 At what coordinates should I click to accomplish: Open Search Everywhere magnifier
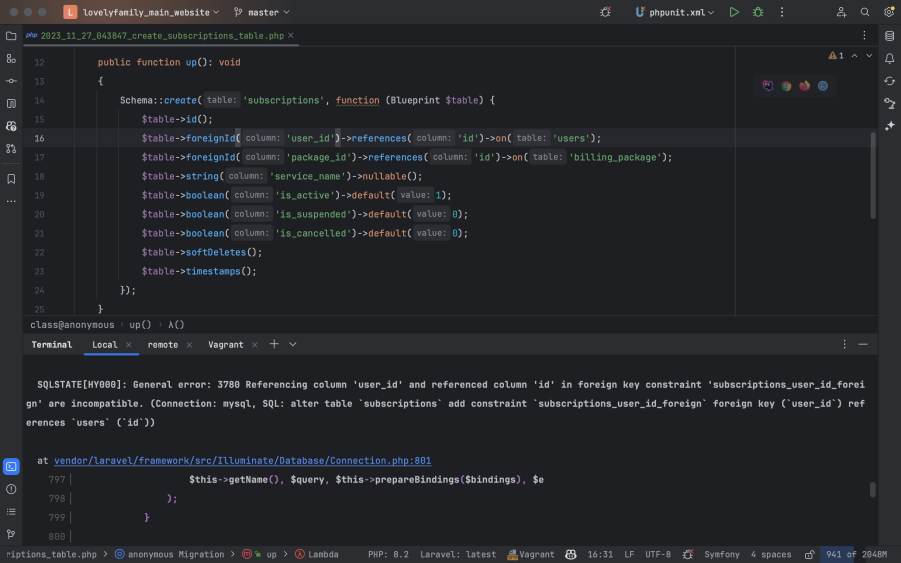click(865, 12)
